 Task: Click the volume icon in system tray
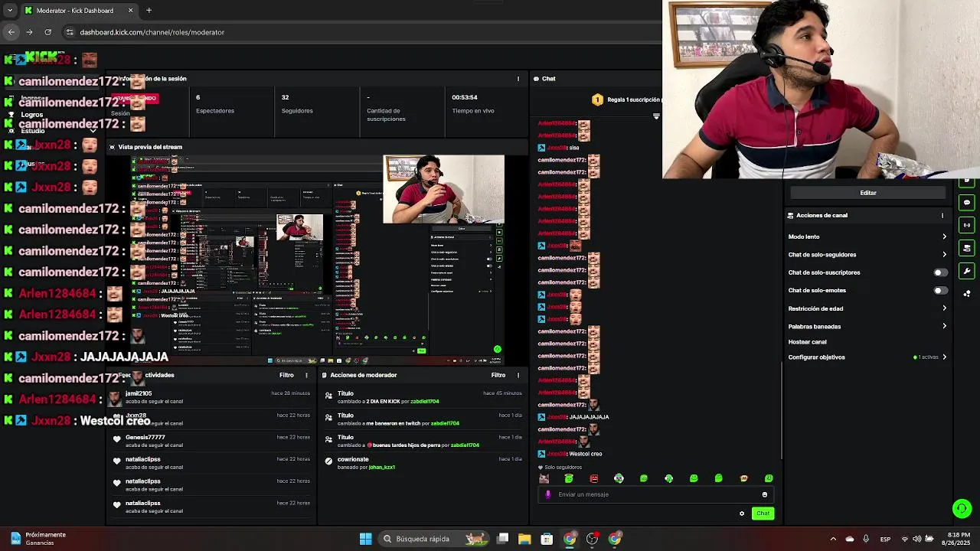[x=917, y=539]
